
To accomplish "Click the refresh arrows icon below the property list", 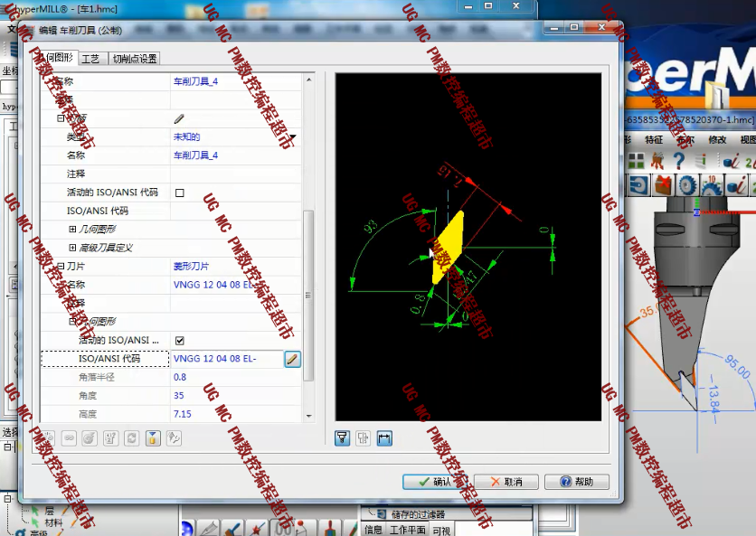I will (x=132, y=438).
